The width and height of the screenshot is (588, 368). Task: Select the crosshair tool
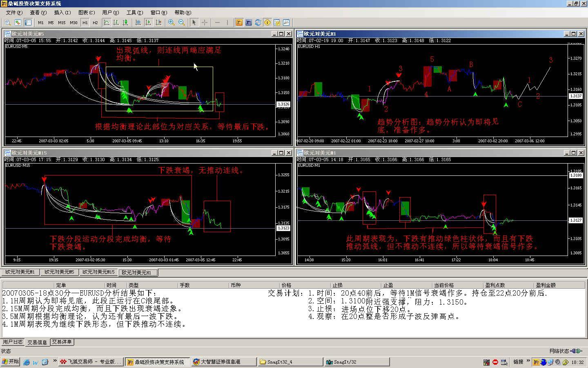(x=204, y=22)
